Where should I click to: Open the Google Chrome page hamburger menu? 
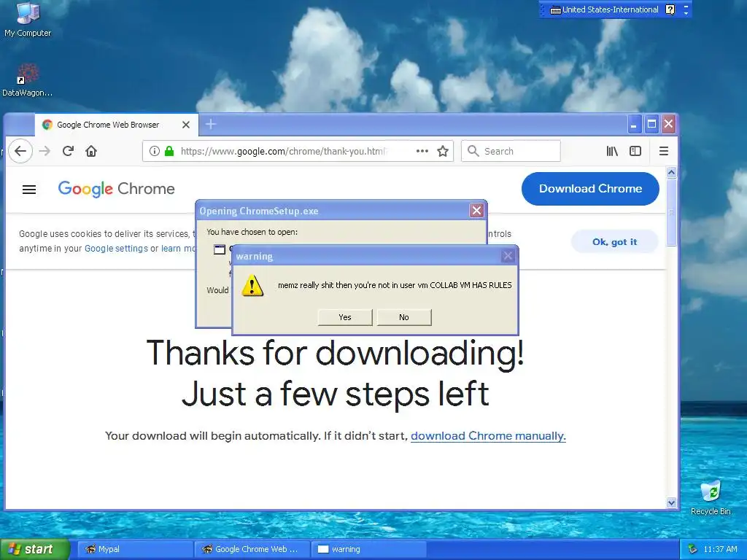coord(29,190)
